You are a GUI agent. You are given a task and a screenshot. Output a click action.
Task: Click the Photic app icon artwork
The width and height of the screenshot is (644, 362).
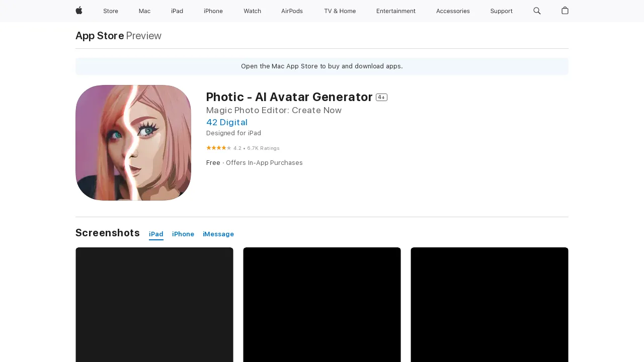pos(133,142)
